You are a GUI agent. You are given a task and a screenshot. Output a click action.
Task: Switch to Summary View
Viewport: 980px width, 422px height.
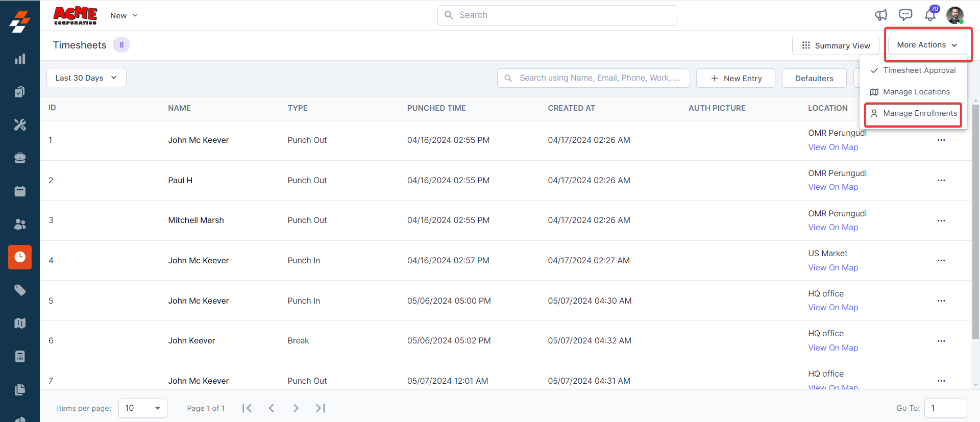click(x=836, y=45)
